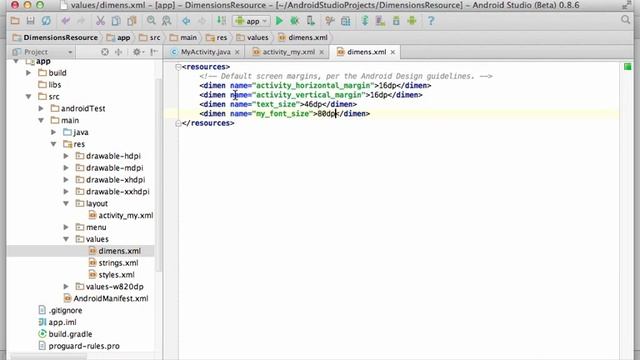
Task: Close the dimens.xml tab
Action: pos(393,52)
